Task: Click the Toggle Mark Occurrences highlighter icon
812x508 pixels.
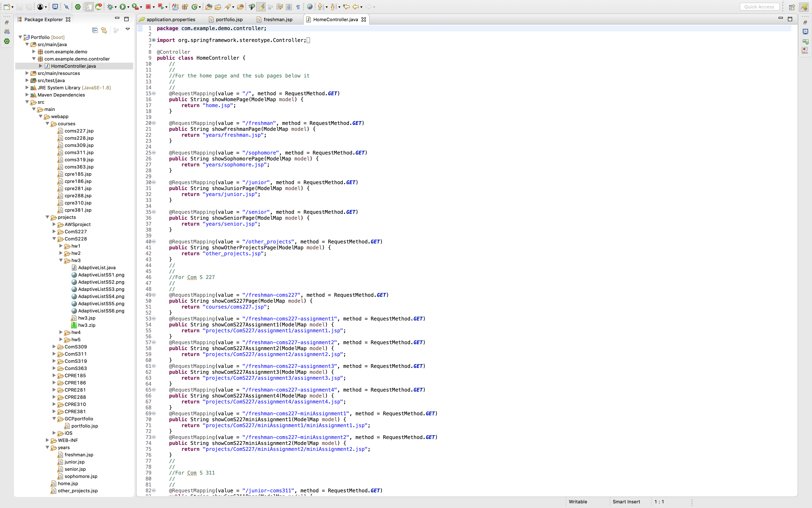Action: click(x=261, y=7)
